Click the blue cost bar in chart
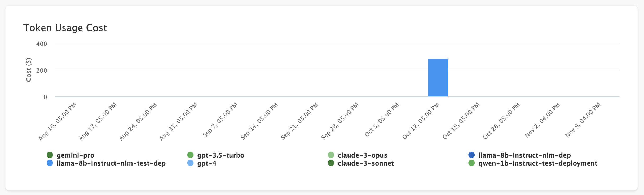644x195 pixels. (438, 78)
